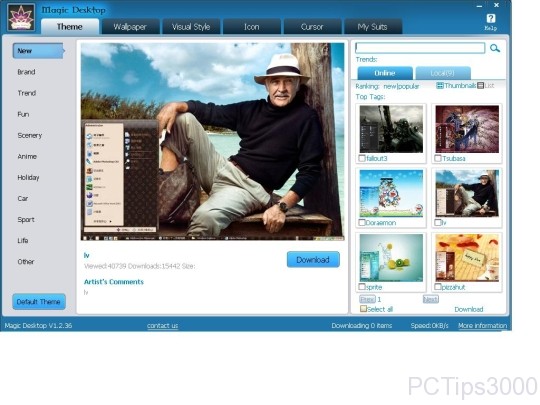Click the Default Theme button
This screenshot has width=540, height=405.
[39, 302]
